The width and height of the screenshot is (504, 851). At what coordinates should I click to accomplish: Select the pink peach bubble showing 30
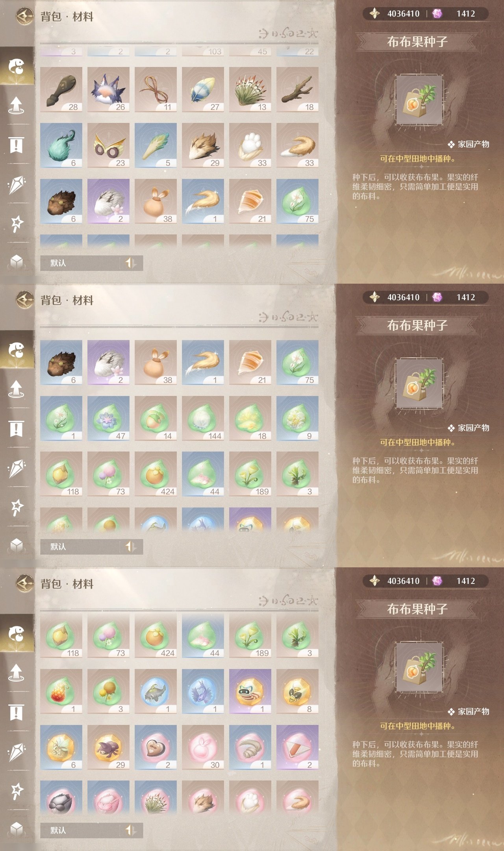coord(203,747)
